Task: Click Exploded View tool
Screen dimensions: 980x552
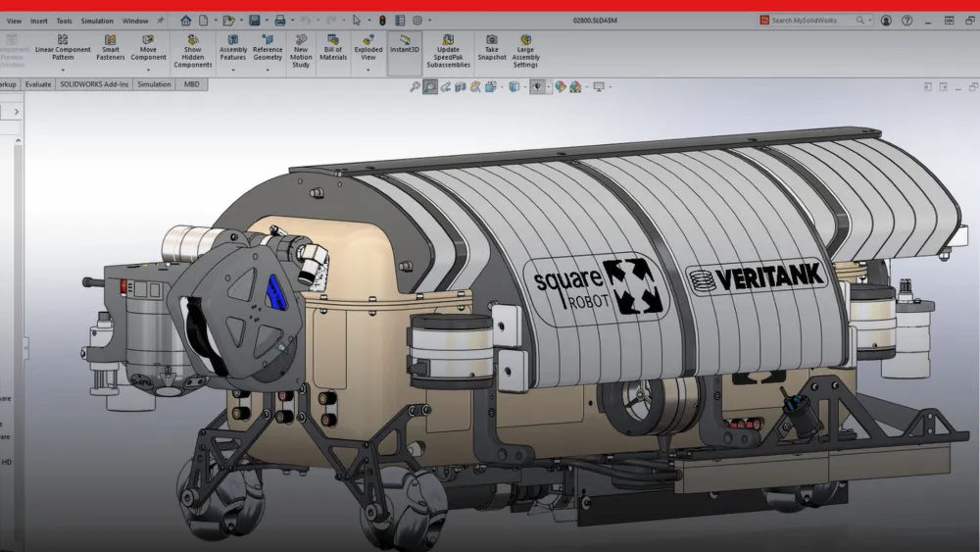Action: [368, 48]
